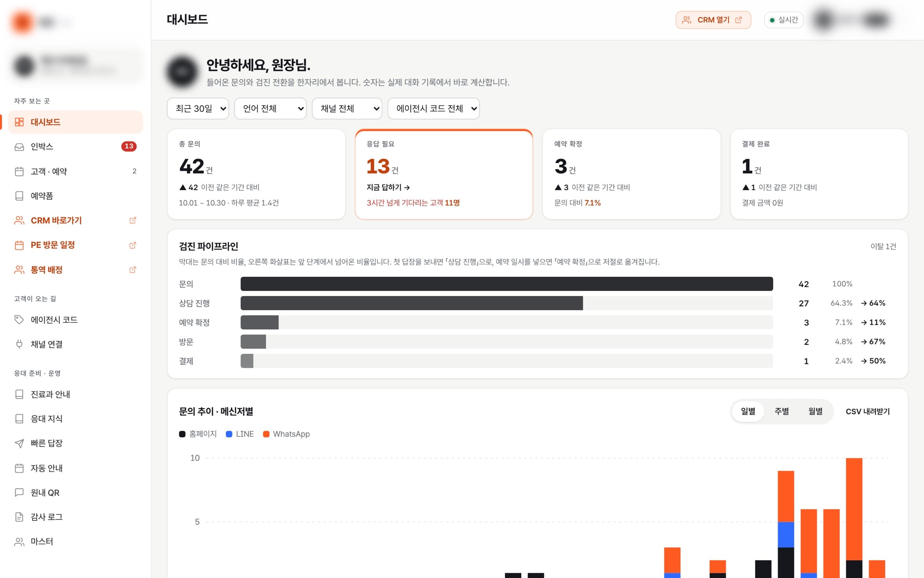Image resolution: width=924 pixels, height=578 pixels.
Task: Open the 대시보드 grid icon in sidebar
Action: point(19,122)
